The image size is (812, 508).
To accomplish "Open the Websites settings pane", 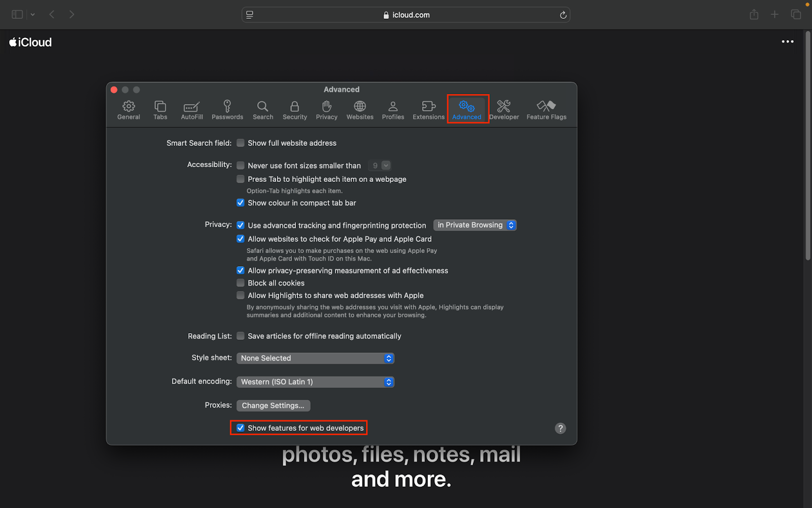I will 359,109.
